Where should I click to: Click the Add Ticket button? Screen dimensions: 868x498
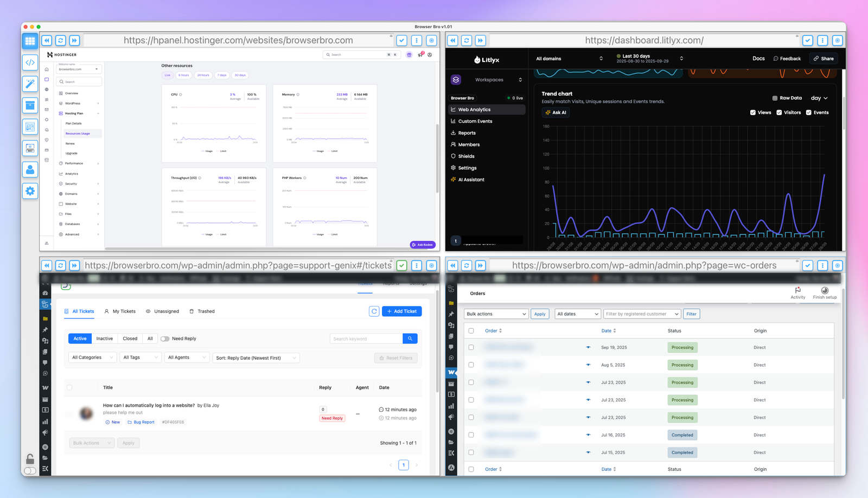click(x=402, y=311)
